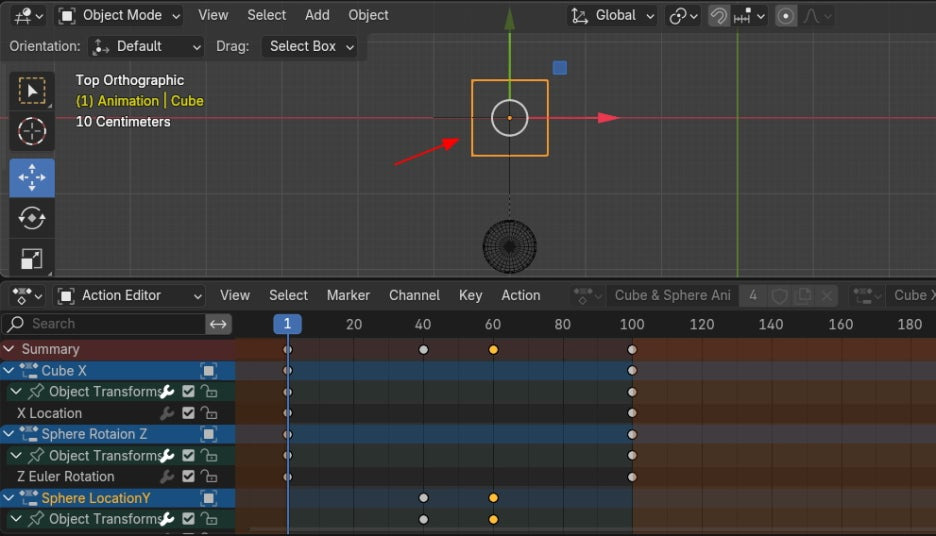This screenshot has height=536, width=936.
Task: Open the snapping options dropdown
Action: pyautogui.click(x=749, y=16)
